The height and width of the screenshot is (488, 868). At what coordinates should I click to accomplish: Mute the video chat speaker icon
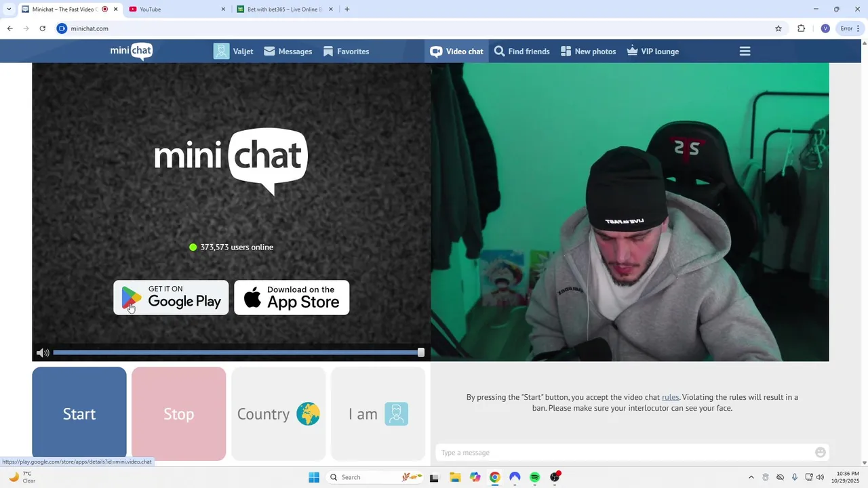[43, 352]
